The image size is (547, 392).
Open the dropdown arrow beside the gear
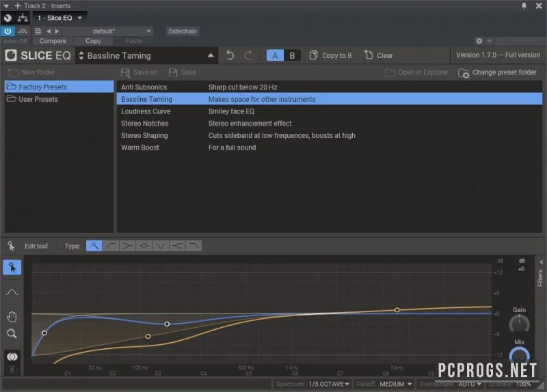489,41
